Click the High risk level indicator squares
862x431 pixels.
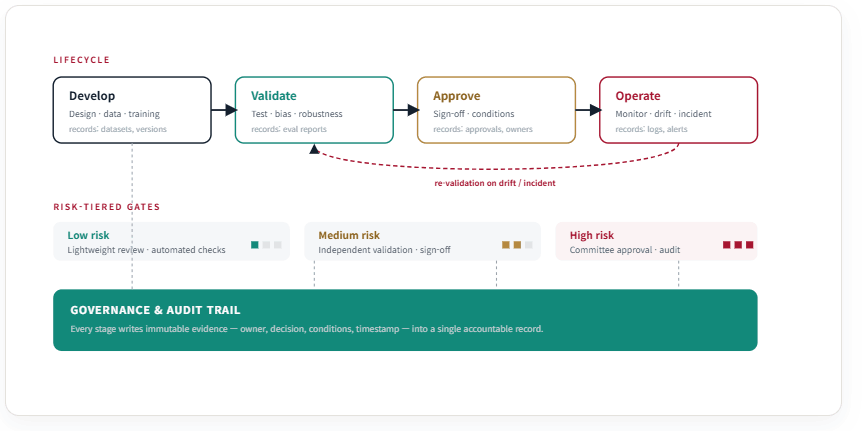point(738,245)
